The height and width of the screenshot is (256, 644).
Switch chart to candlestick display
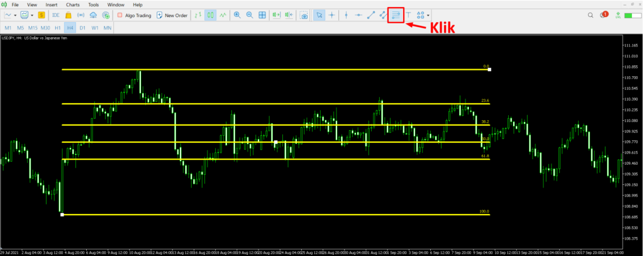click(x=210, y=15)
